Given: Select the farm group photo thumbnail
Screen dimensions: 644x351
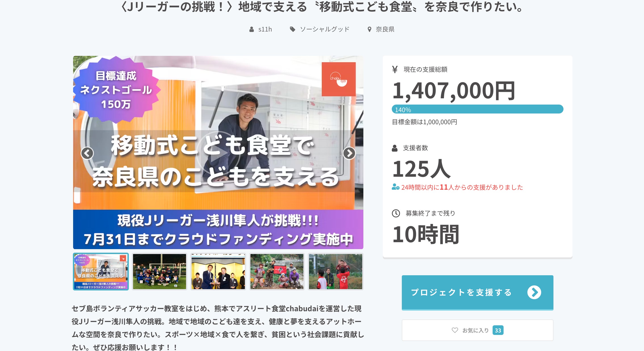Looking at the screenshot, I should point(277,271).
